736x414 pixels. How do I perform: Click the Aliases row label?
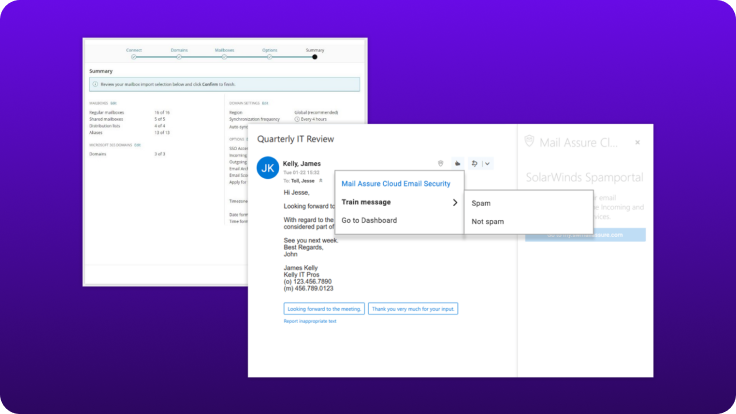point(96,133)
